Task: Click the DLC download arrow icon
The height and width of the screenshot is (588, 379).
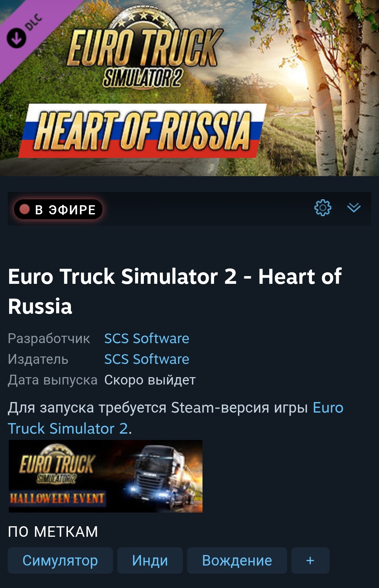Action: coord(16,38)
